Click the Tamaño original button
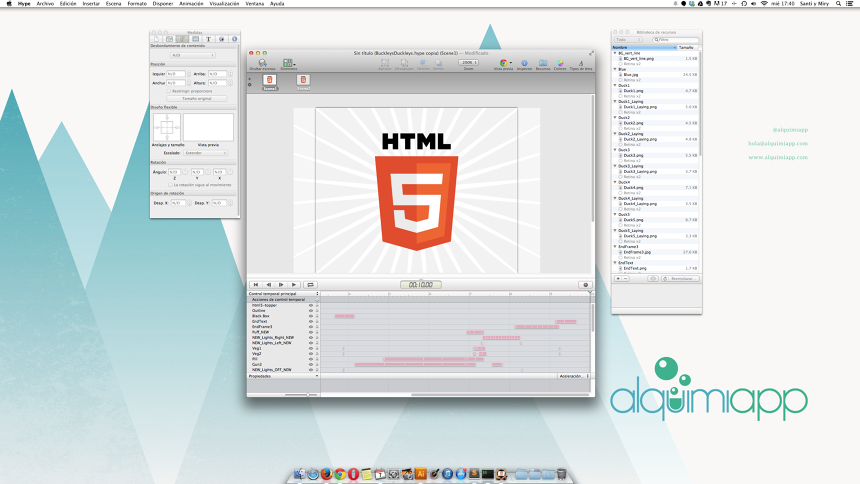The width and height of the screenshot is (860, 484). point(196,98)
